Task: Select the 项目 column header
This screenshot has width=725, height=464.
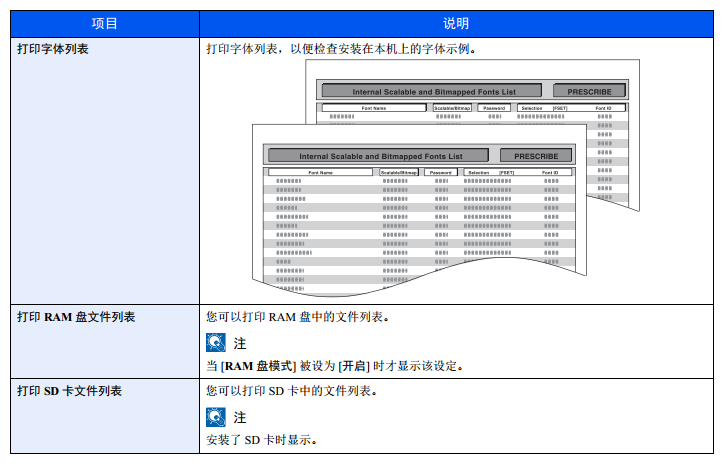Action: tap(105, 24)
